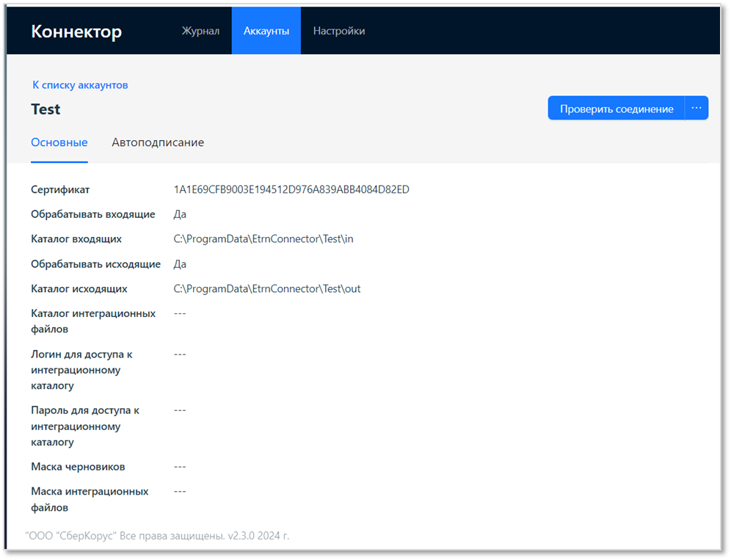Click the Логин для доступа label
The width and height of the screenshot is (731, 560).
pos(81,370)
